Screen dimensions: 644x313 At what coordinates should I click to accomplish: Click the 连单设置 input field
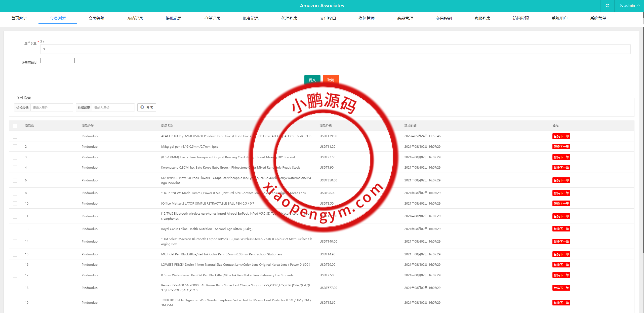335,49
